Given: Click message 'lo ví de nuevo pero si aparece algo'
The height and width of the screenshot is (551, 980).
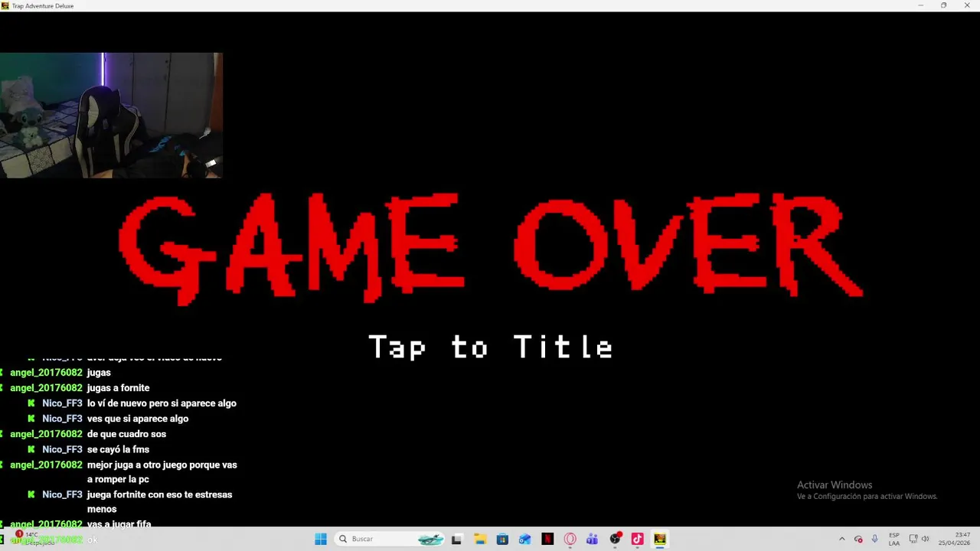Looking at the screenshot, I should click(x=162, y=403).
